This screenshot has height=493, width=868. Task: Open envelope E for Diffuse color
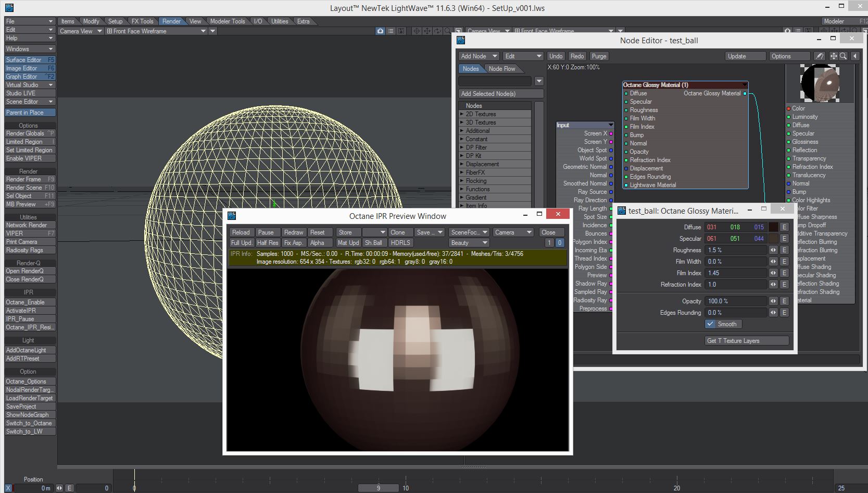(x=784, y=227)
